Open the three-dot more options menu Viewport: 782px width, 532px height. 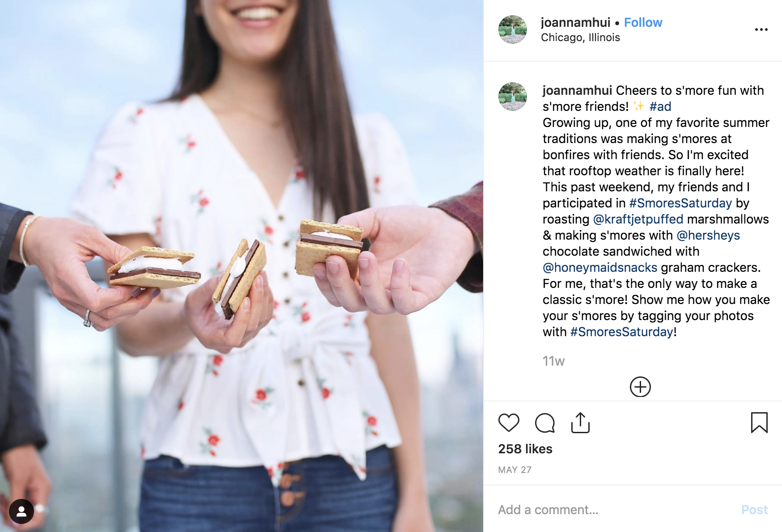(x=761, y=30)
